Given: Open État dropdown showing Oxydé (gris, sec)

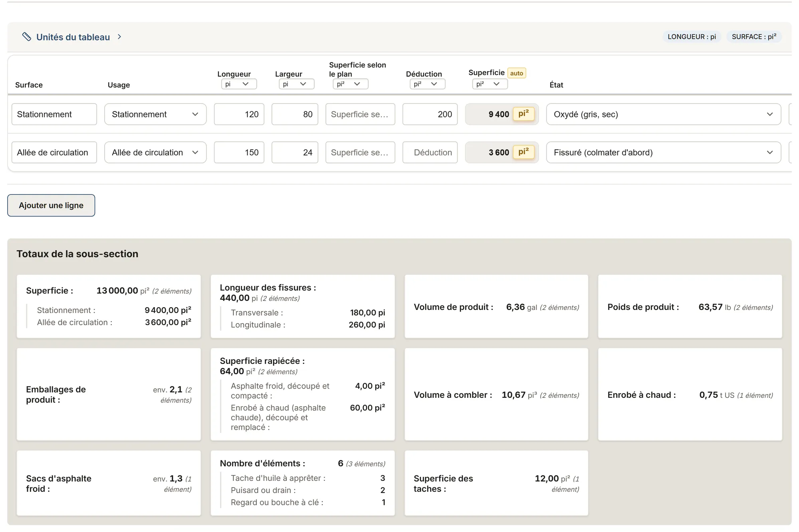Looking at the screenshot, I should coord(664,114).
